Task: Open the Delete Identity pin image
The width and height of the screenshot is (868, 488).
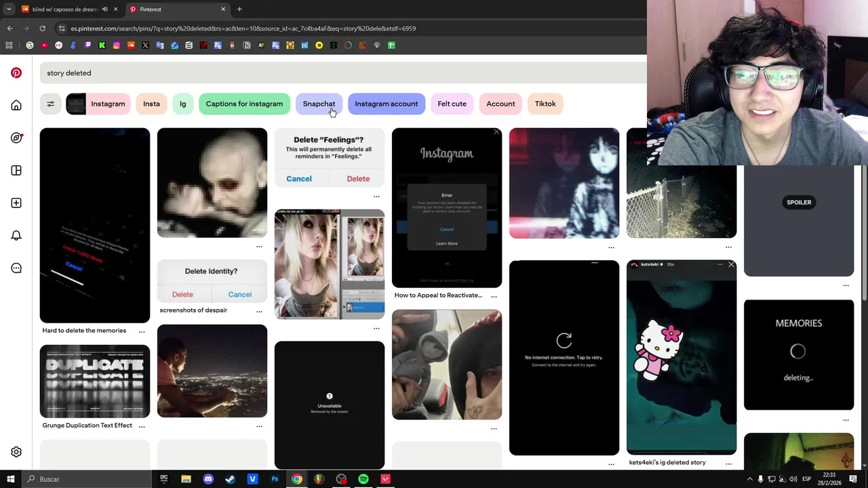Action: (212, 281)
